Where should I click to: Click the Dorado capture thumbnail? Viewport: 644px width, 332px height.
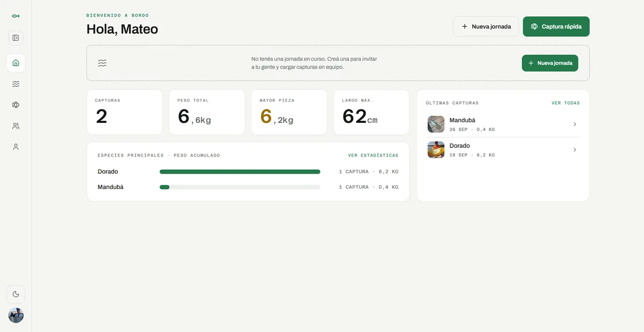(436, 150)
